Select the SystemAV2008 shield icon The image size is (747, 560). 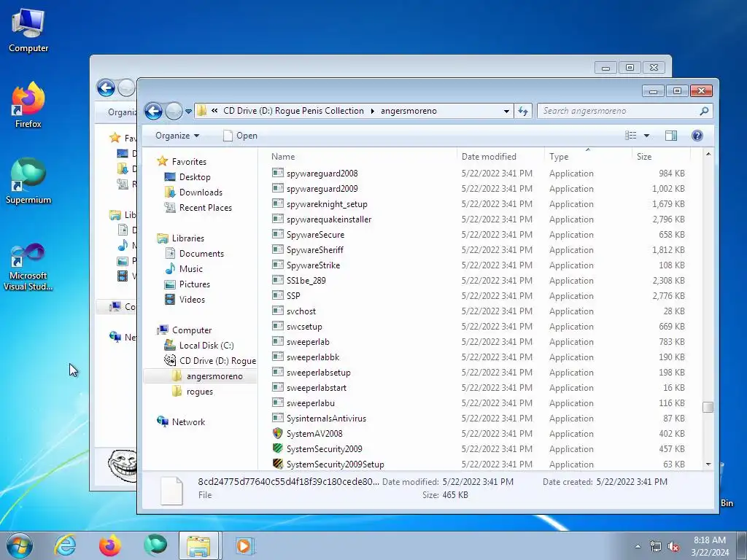click(278, 433)
